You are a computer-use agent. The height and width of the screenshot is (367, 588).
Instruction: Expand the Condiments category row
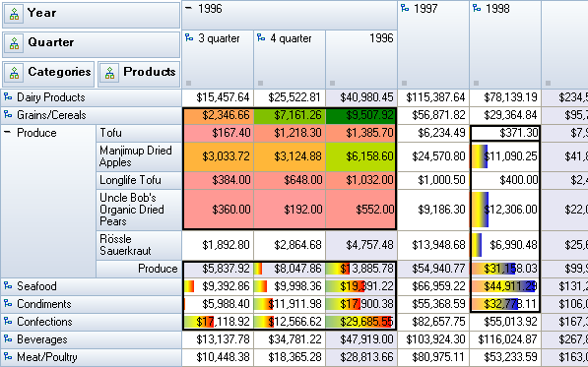pos(8,303)
